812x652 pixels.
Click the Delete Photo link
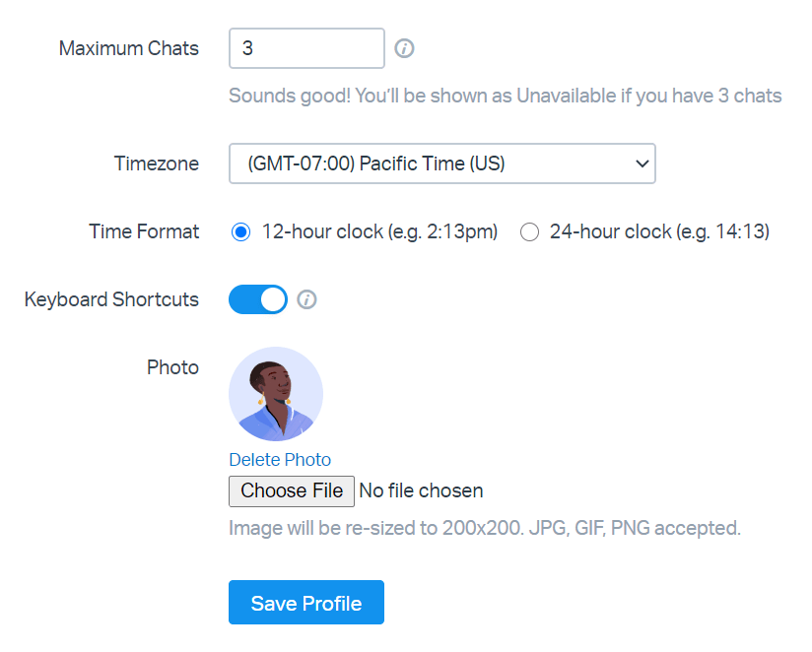tap(280, 460)
